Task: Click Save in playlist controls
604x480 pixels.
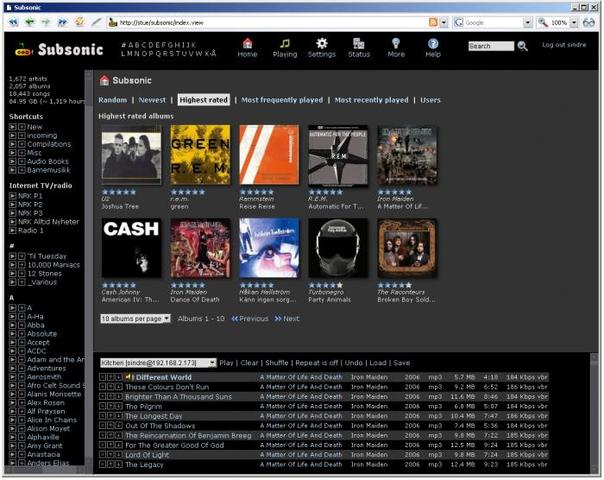Action: (402, 363)
